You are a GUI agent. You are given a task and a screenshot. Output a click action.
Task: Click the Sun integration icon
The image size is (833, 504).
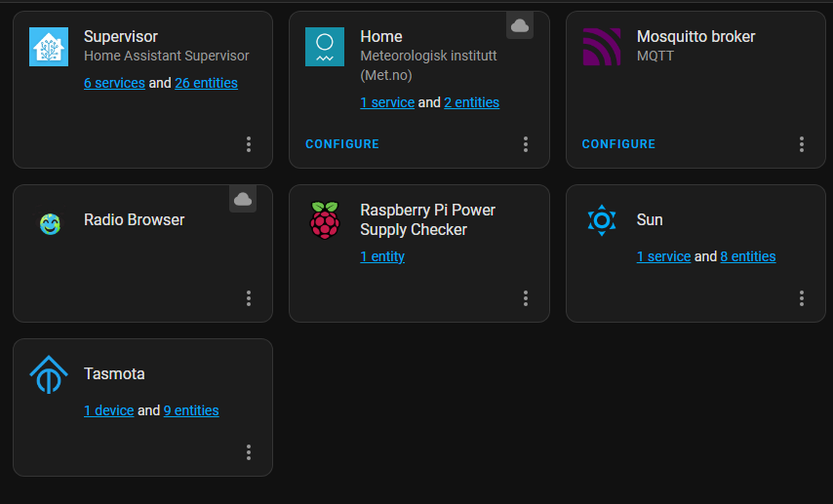click(x=602, y=220)
